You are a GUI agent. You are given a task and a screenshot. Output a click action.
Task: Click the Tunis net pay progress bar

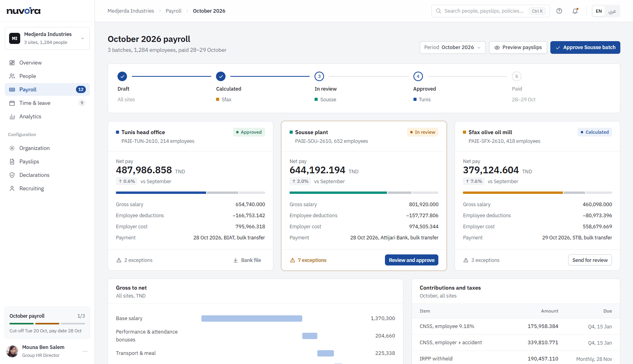[190, 193]
